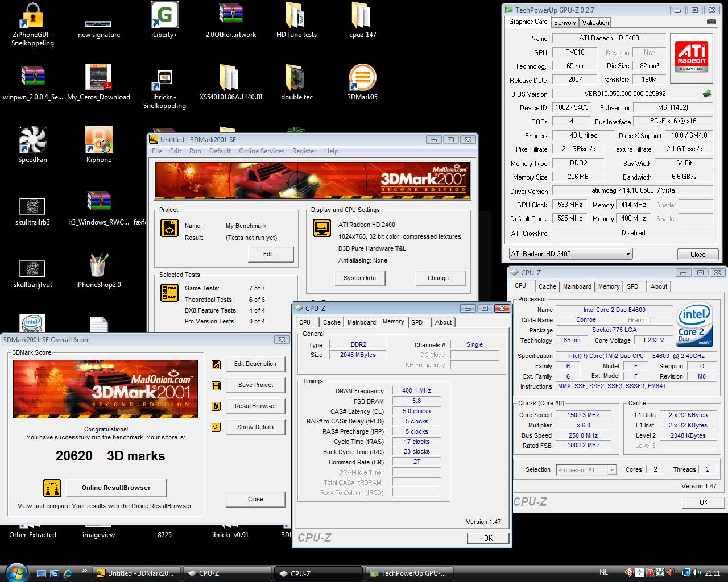The height and width of the screenshot is (582, 728).
Task: Click OK in the memory CPU-Z window
Action: (488, 538)
